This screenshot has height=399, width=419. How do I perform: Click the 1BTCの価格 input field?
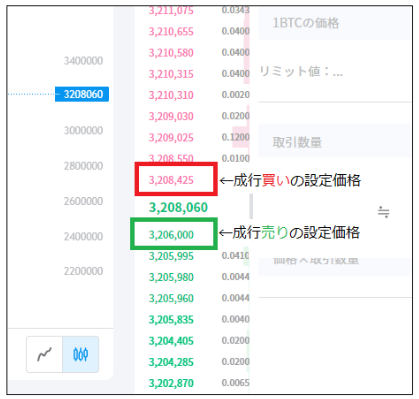pos(335,23)
